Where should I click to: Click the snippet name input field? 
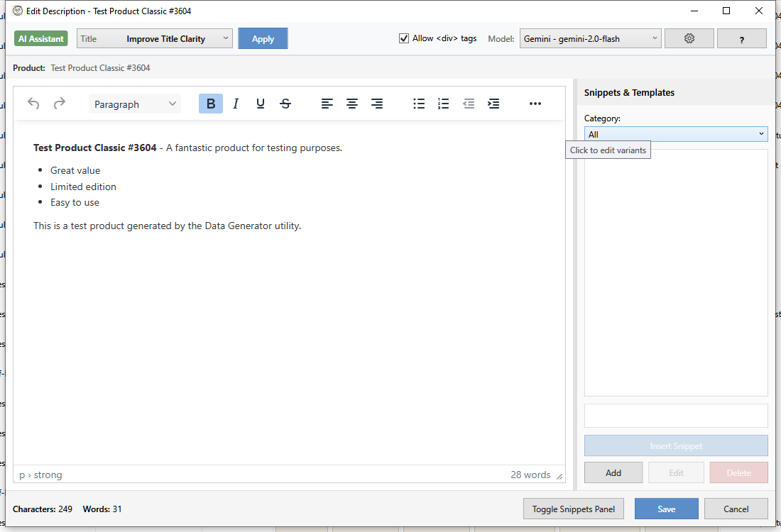pos(675,415)
